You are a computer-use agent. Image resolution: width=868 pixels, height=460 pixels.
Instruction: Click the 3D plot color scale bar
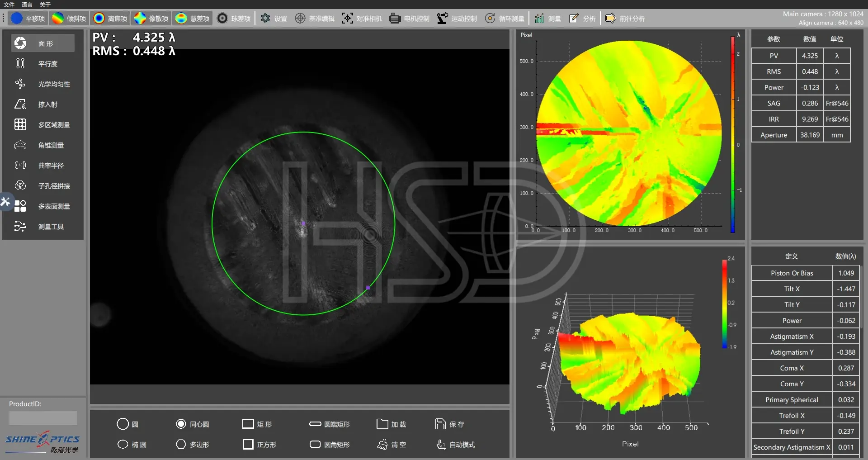(x=725, y=304)
